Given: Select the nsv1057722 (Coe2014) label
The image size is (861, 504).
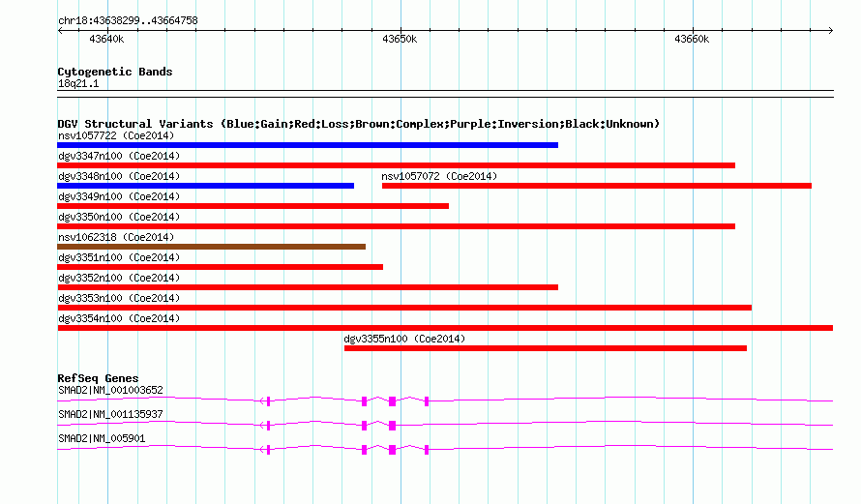Looking at the screenshot, I should pos(116,135).
